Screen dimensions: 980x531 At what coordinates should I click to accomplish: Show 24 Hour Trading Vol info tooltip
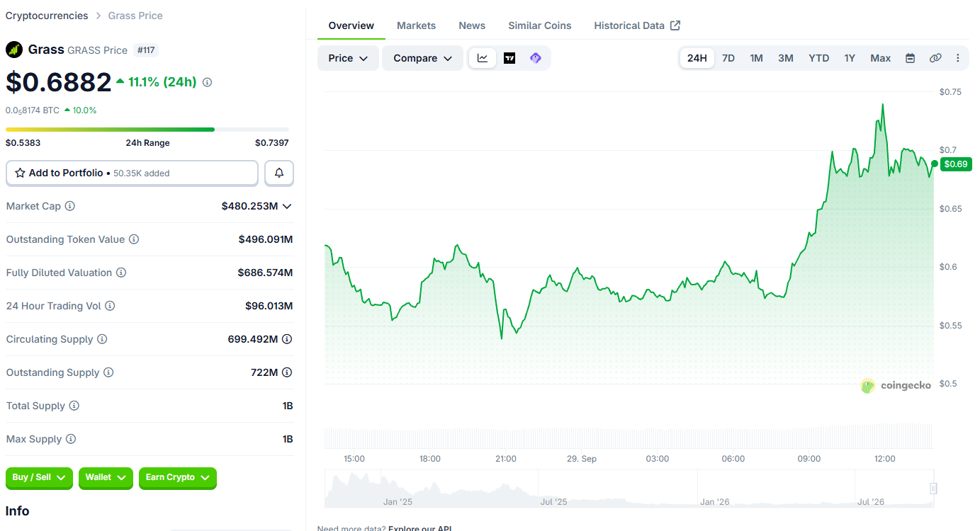point(110,306)
